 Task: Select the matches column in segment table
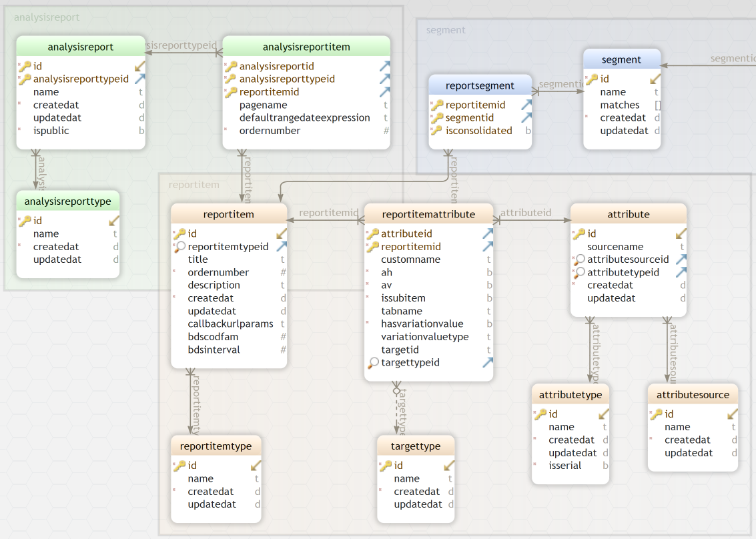pyautogui.click(x=619, y=105)
